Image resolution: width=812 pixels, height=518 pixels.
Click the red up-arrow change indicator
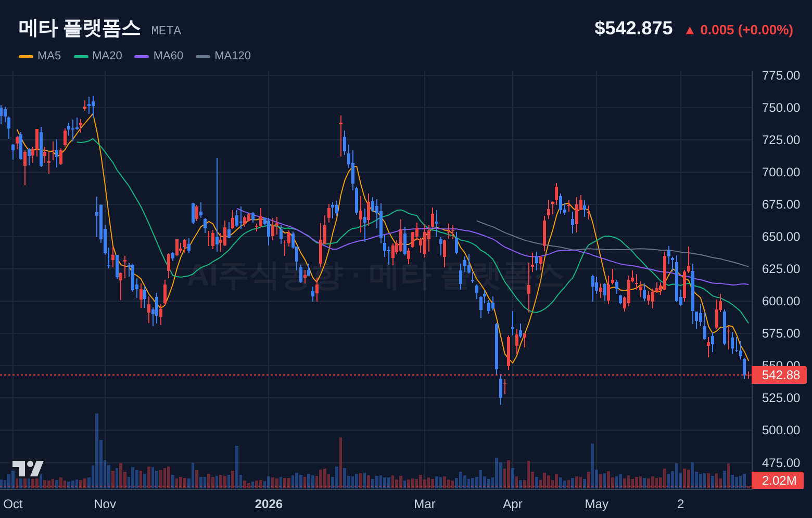point(690,31)
